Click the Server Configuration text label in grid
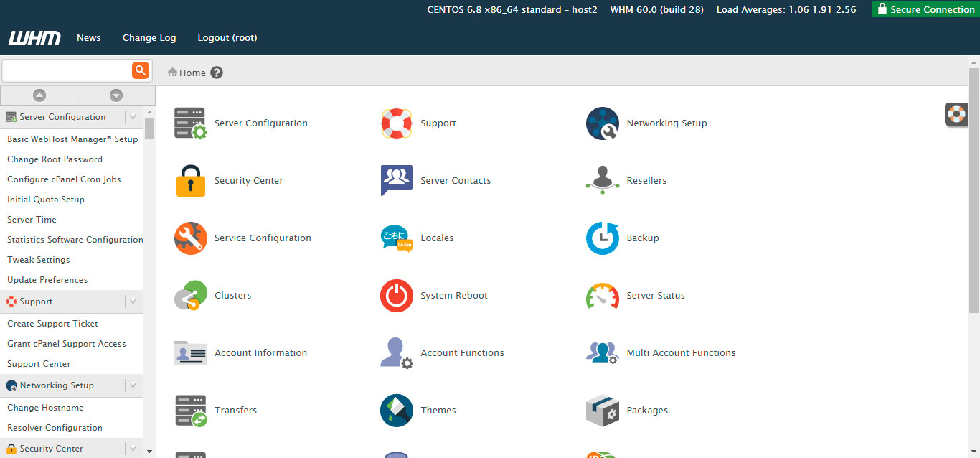The image size is (980, 458). (261, 123)
